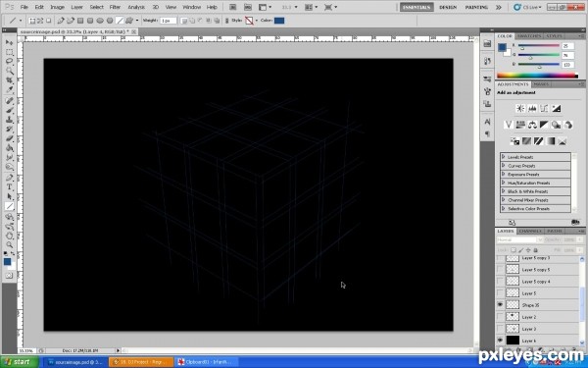
Task: Click the options bar Color swatch
Action: pos(279,21)
